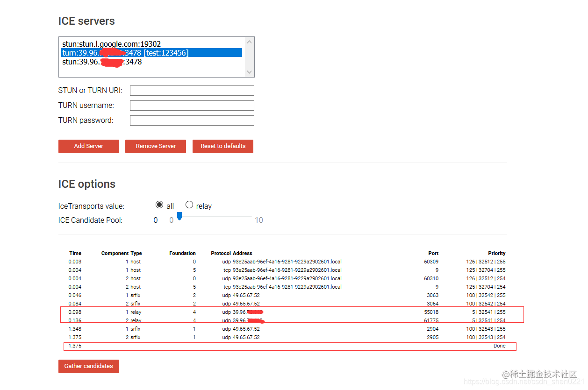Click port value 60309
588x390 pixels.
431,262
